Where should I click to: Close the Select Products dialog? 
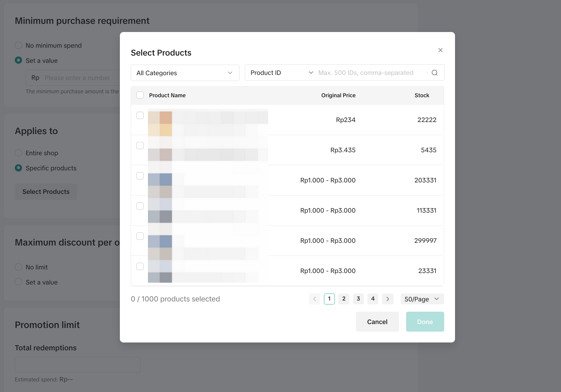click(440, 50)
